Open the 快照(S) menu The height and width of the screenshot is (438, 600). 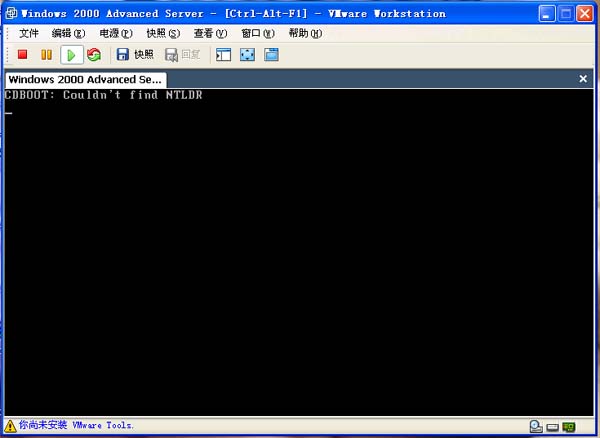163,34
